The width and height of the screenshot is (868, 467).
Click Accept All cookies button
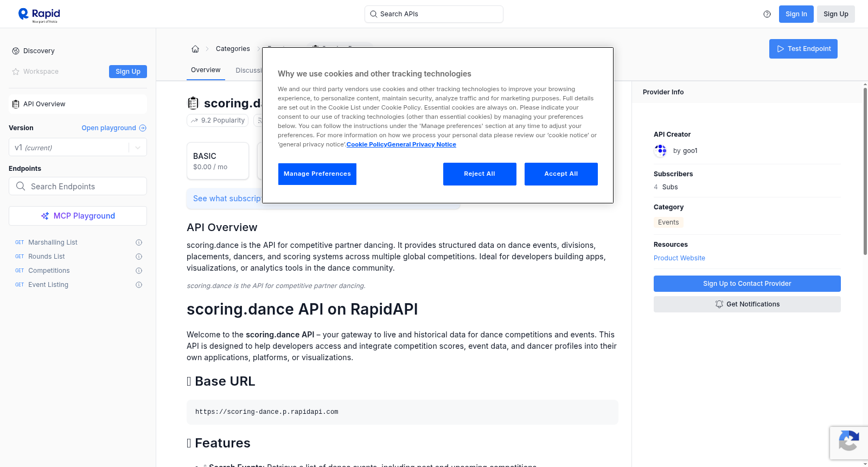pos(561,174)
